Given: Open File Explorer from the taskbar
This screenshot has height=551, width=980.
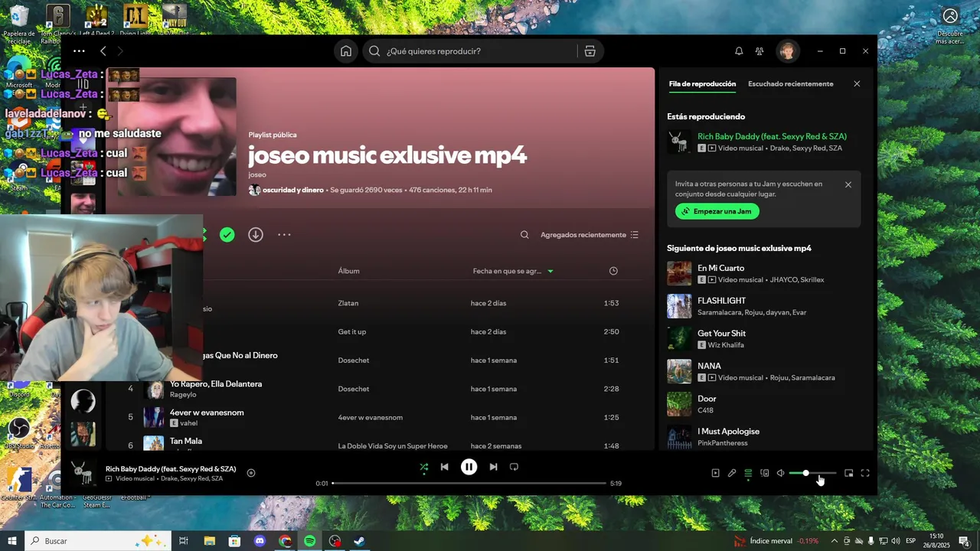Looking at the screenshot, I should coord(209,541).
